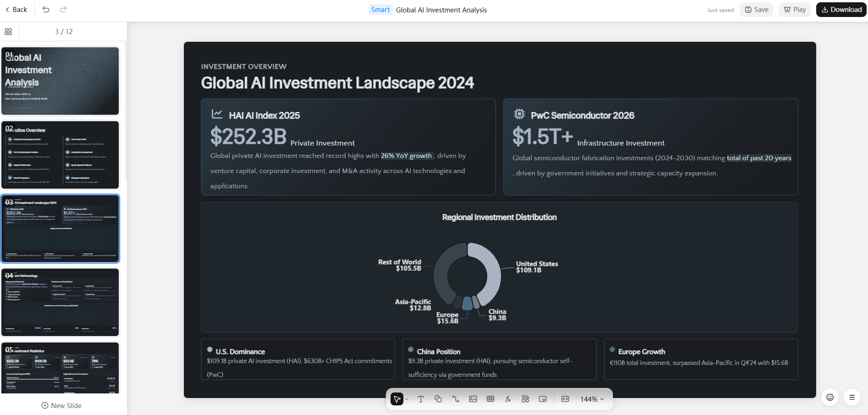Click the undo arrow
Screen dimensions: 868x415
click(x=46, y=9)
